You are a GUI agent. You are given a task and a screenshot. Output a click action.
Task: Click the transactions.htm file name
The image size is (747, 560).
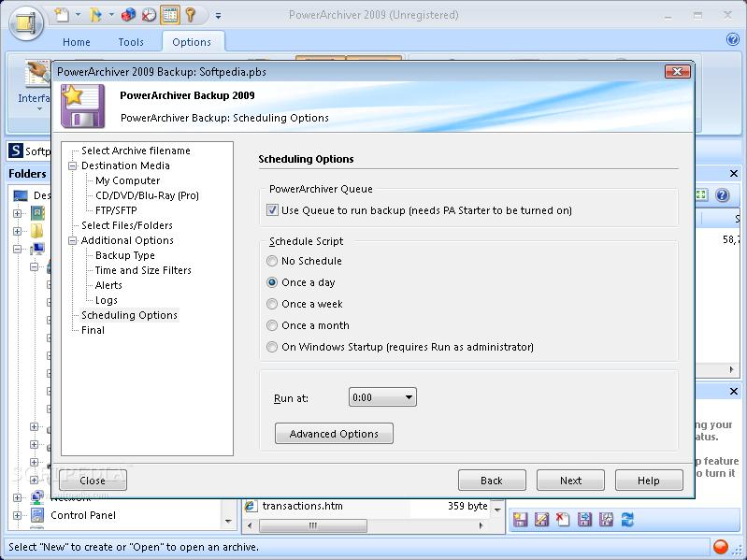pyautogui.click(x=303, y=506)
